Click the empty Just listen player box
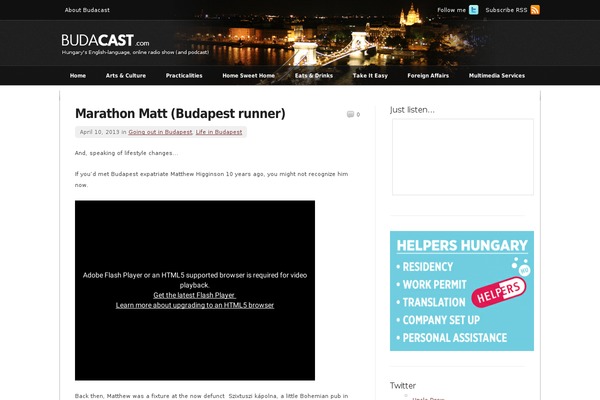 click(x=463, y=157)
